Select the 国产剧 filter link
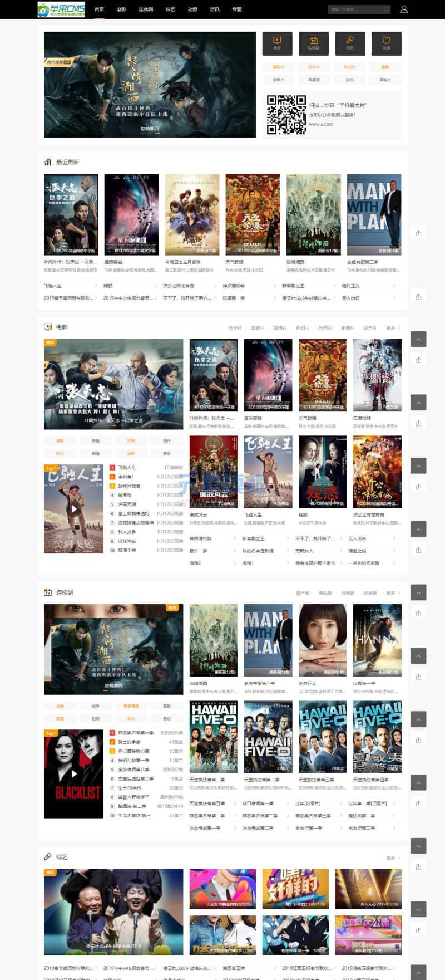This screenshot has width=445, height=980. [x=303, y=593]
